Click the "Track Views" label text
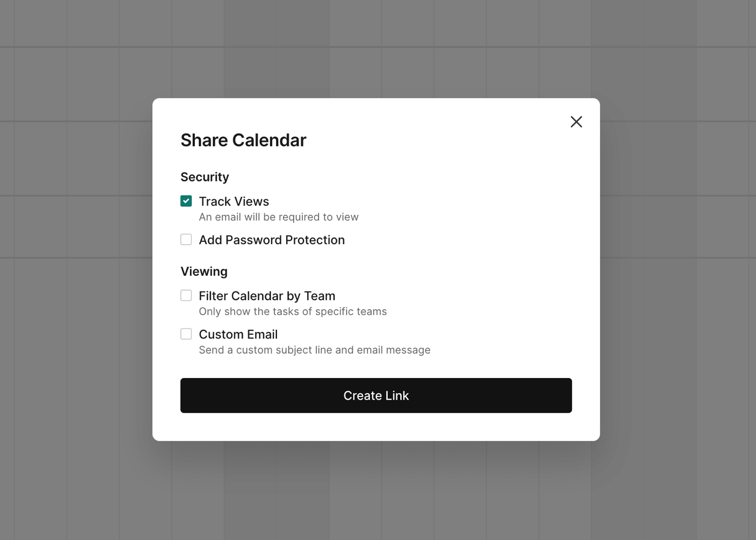The height and width of the screenshot is (540, 756). point(234,201)
